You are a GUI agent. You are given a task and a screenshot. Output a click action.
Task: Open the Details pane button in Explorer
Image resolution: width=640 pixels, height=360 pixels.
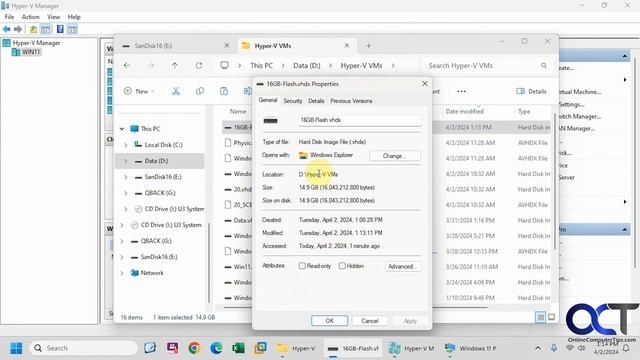point(531,91)
